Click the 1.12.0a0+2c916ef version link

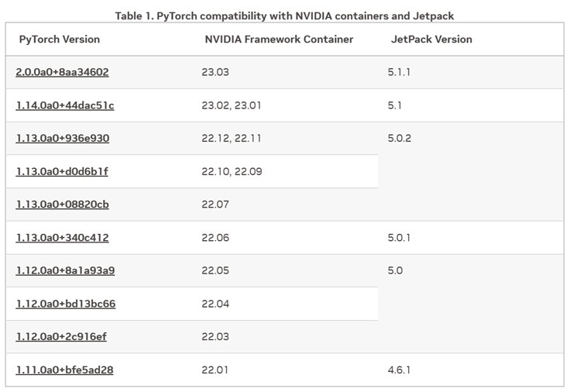62,337
